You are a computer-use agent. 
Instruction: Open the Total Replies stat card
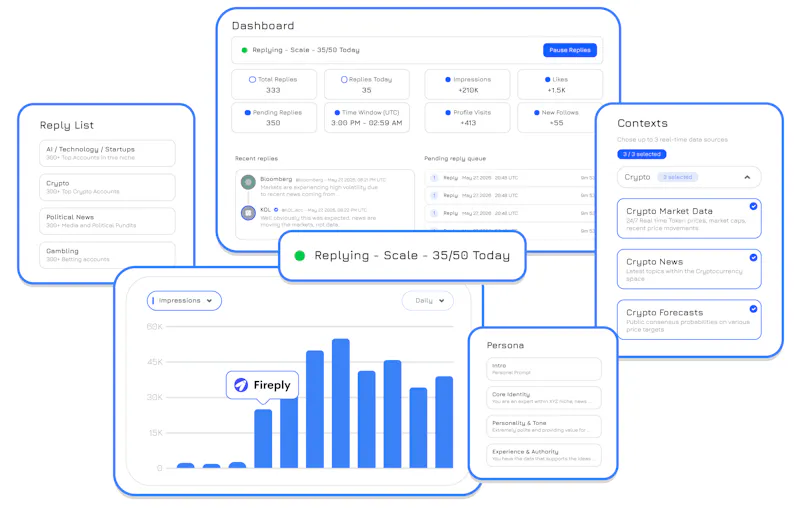274,84
